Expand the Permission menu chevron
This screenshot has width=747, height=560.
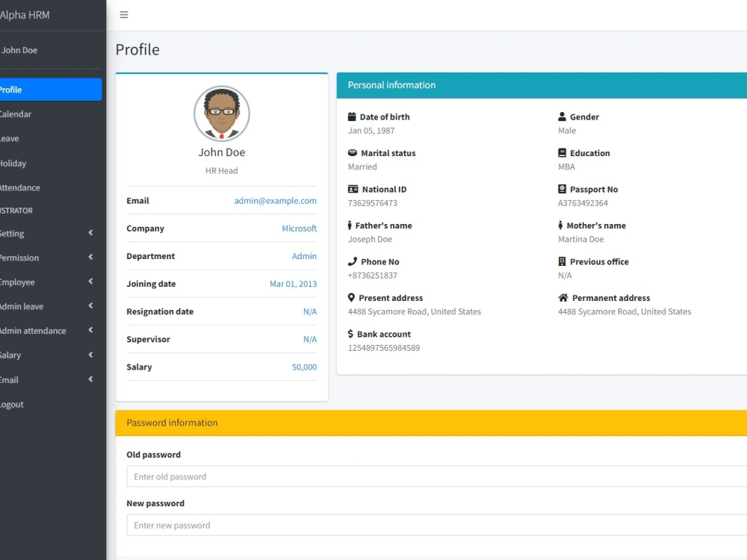click(90, 257)
